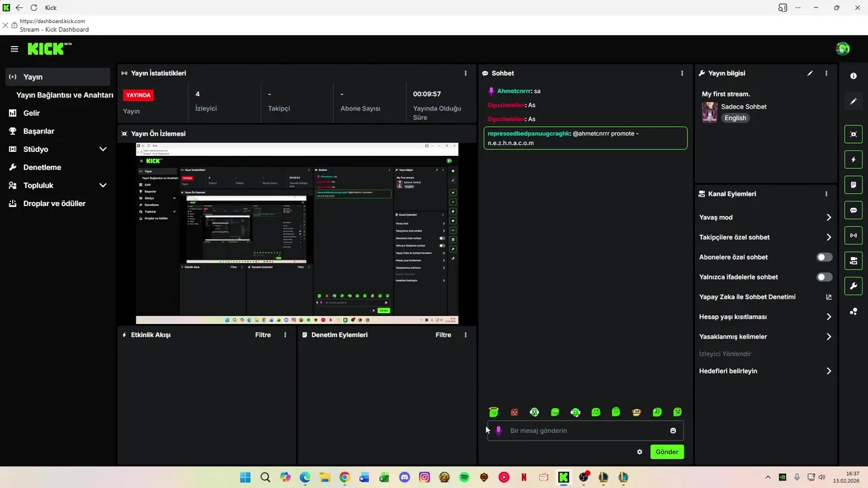Open Yapay Zeka ile Sohbet Denetimi
868x488 pixels.
point(747,297)
